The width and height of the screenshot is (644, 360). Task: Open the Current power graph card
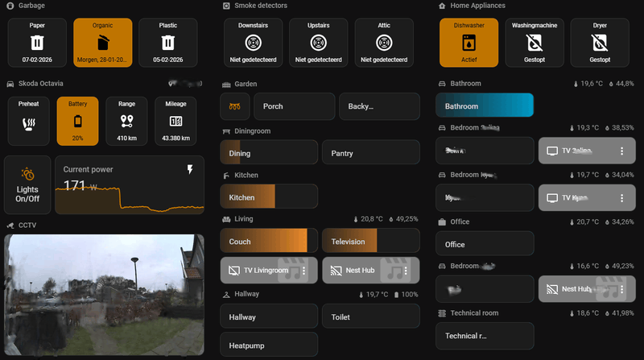[x=130, y=184]
